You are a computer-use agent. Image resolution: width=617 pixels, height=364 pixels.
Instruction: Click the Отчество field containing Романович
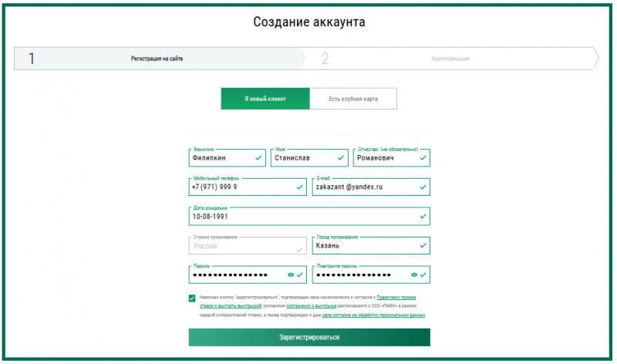[x=392, y=158]
